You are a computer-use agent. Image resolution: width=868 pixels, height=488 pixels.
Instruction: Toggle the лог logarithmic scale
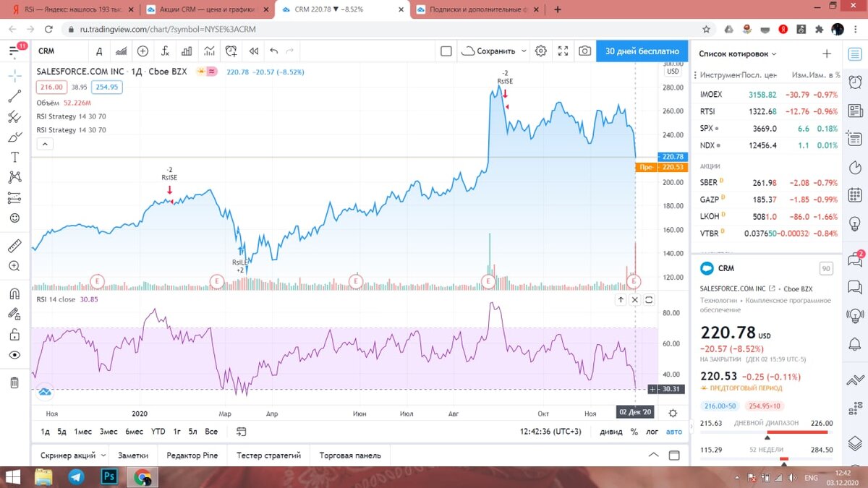[652, 432]
